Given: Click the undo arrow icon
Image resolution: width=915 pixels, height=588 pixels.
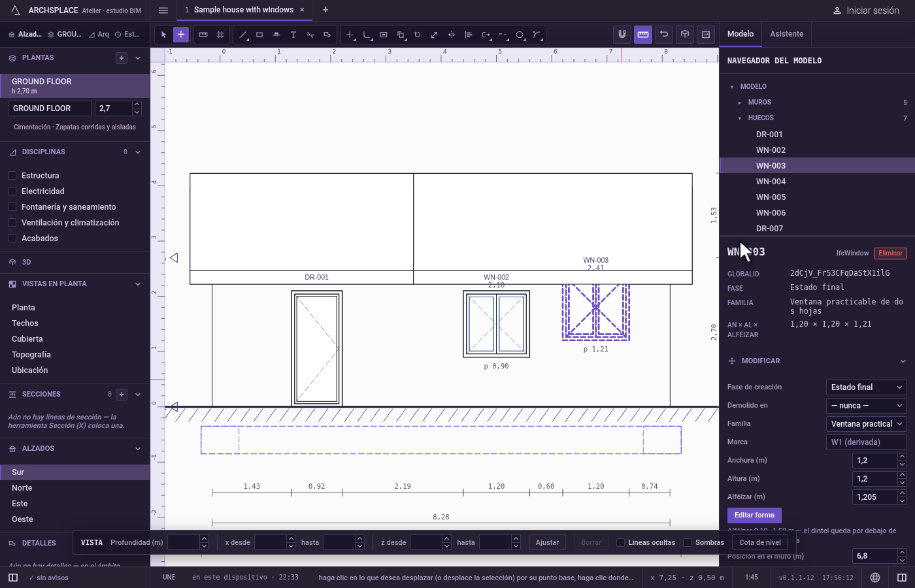Looking at the screenshot, I should [664, 34].
